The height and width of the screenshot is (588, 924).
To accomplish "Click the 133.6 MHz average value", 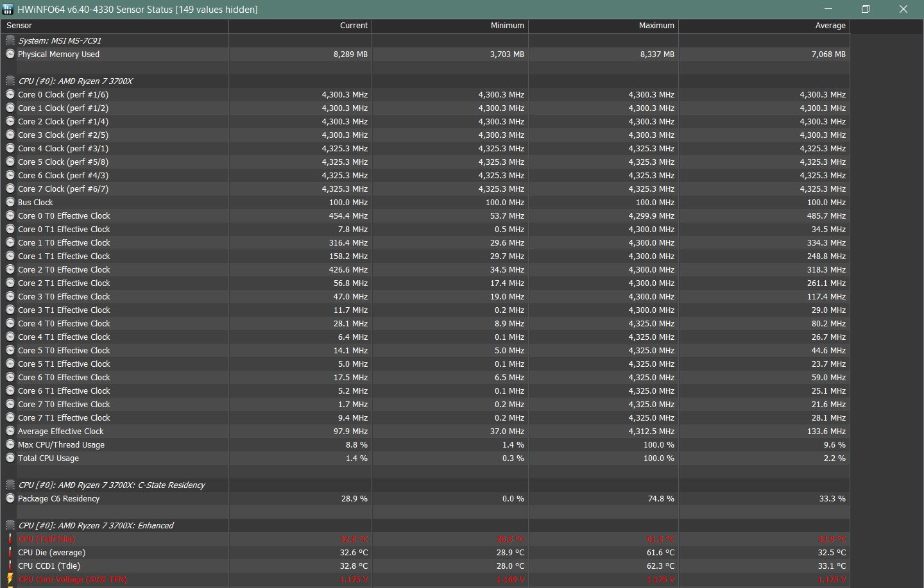I will tap(826, 431).
